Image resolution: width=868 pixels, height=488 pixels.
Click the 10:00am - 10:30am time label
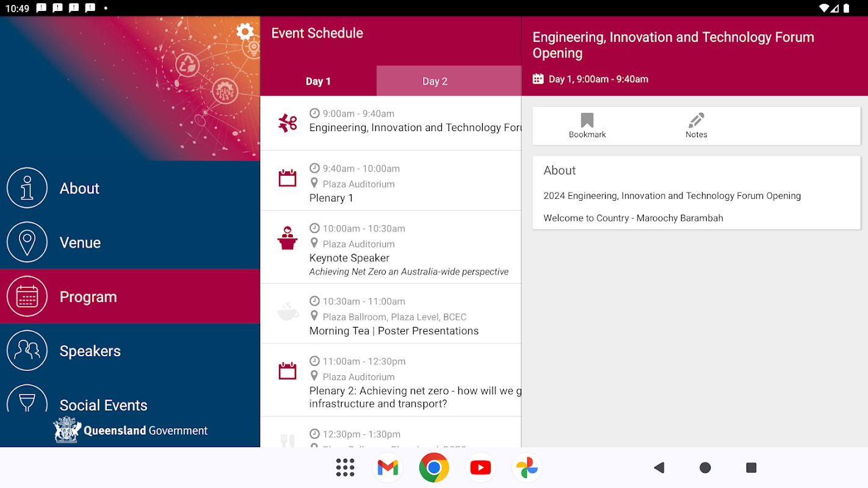point(364,228)
